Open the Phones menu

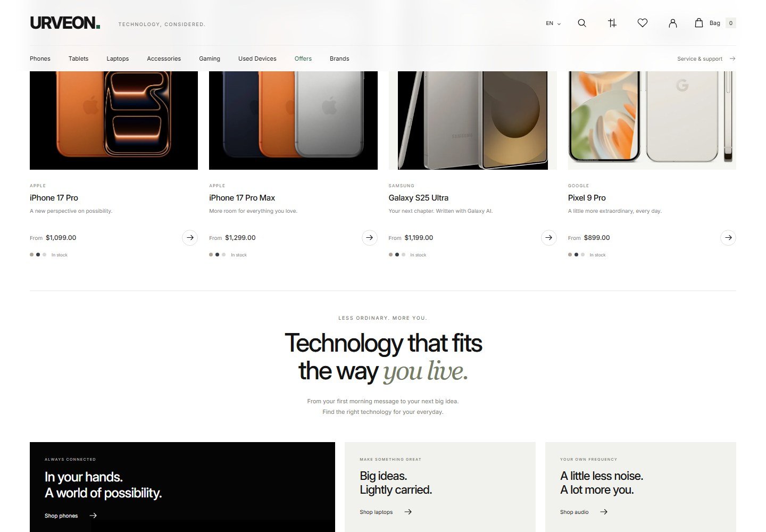coord(40,59)
